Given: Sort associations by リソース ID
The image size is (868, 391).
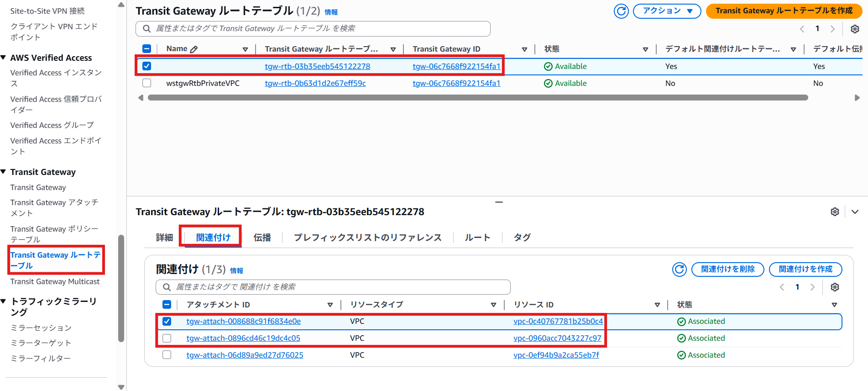Looking at the screenshot, I should click(657, 305).
